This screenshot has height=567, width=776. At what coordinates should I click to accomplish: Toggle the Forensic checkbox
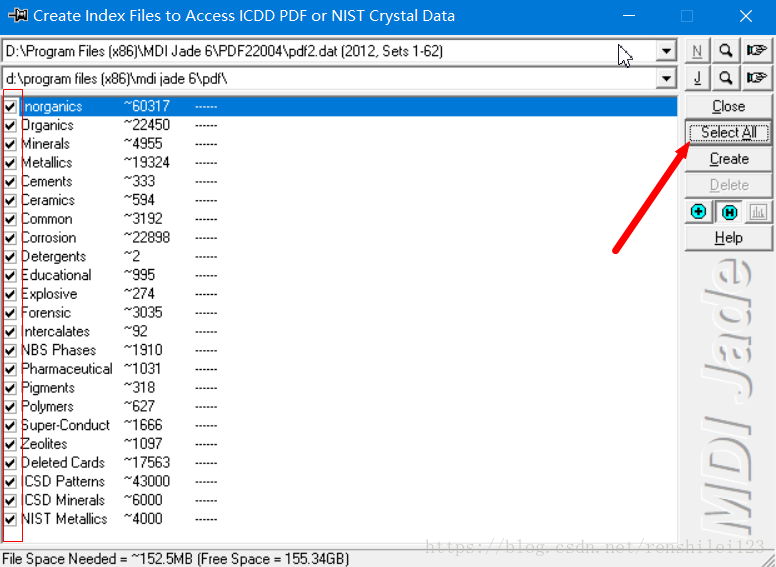tap(10, 313)
